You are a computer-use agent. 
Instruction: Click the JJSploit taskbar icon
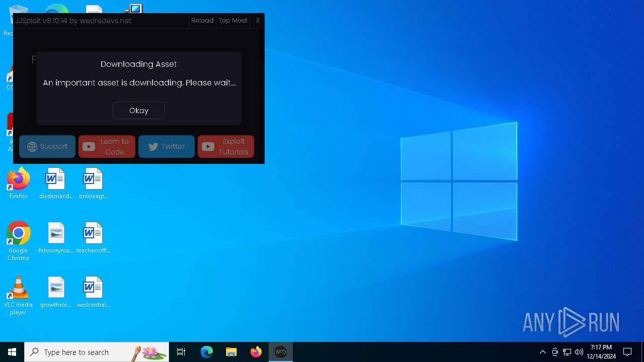[x=281, y=352]
